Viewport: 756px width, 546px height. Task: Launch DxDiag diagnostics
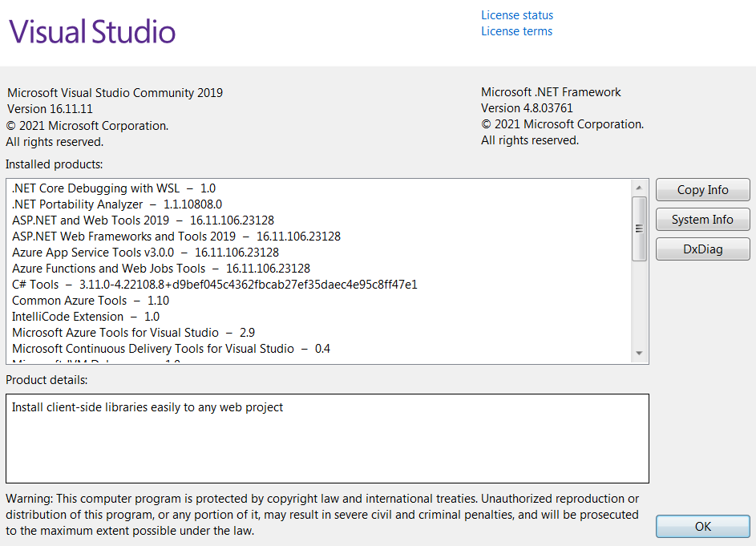[x=702, y=249]
